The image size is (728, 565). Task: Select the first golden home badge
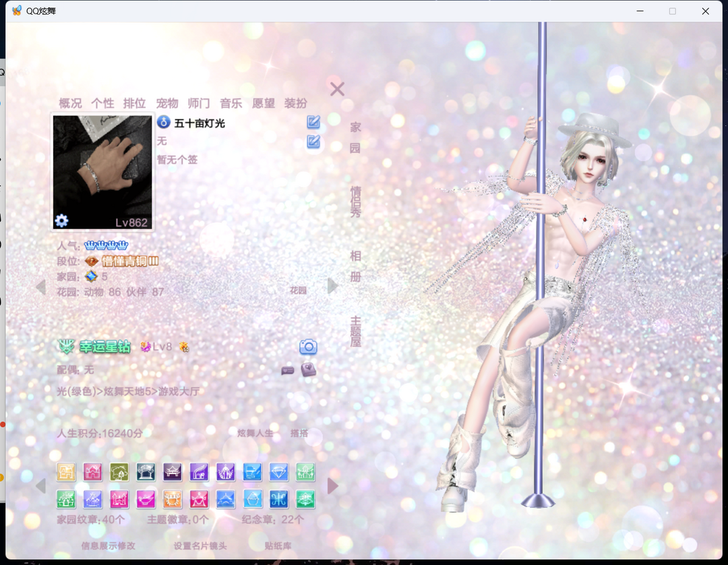[x=66, y=472]
